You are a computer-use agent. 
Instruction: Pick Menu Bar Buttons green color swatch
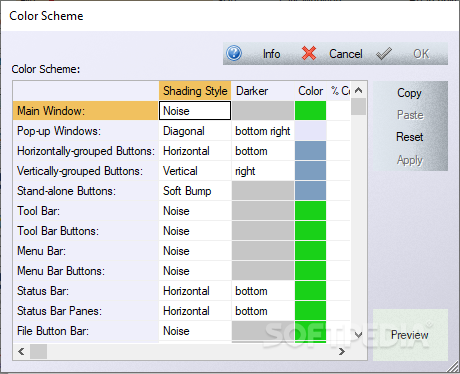[311, 271]
